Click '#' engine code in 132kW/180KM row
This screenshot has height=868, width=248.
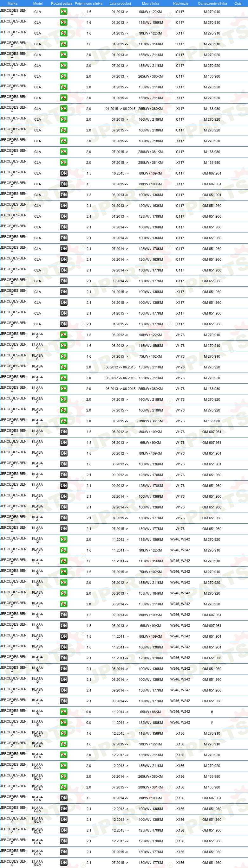click(x=212, y=722)
